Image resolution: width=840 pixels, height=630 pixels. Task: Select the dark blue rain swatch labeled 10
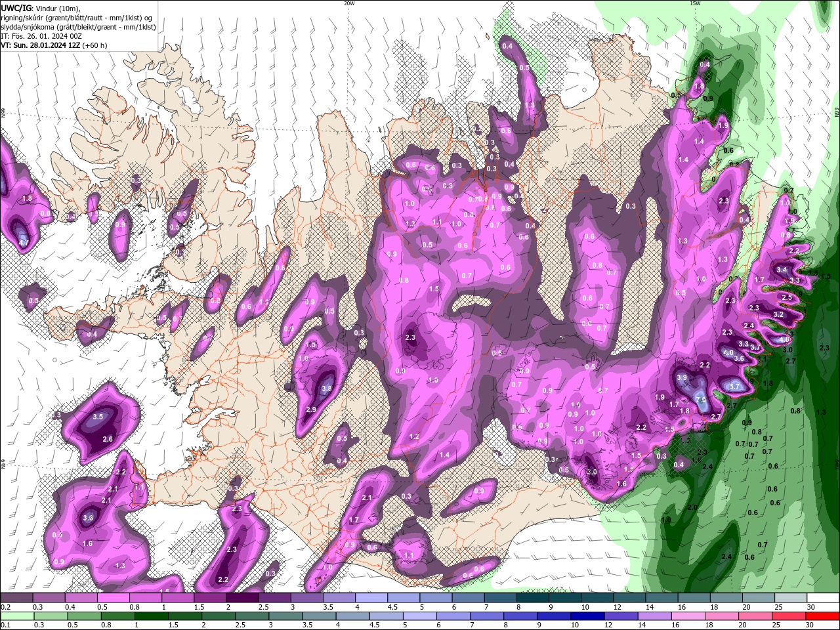click(x=588, y=616)
